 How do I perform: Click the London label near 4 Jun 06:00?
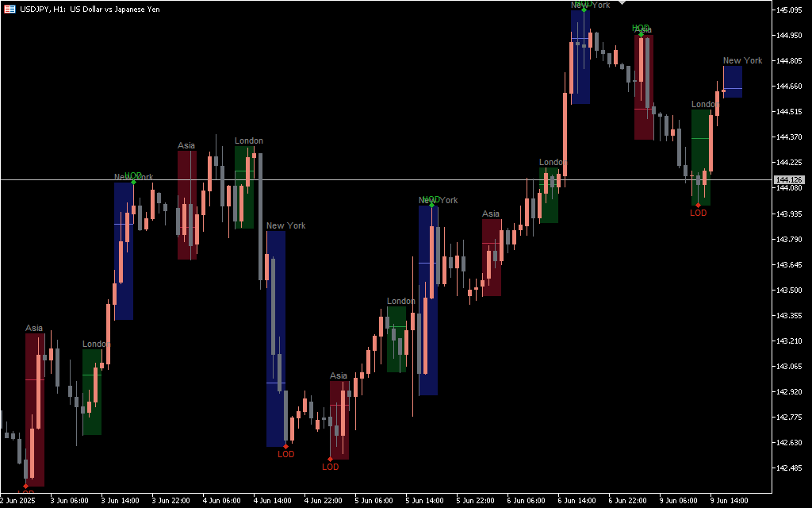248,141
